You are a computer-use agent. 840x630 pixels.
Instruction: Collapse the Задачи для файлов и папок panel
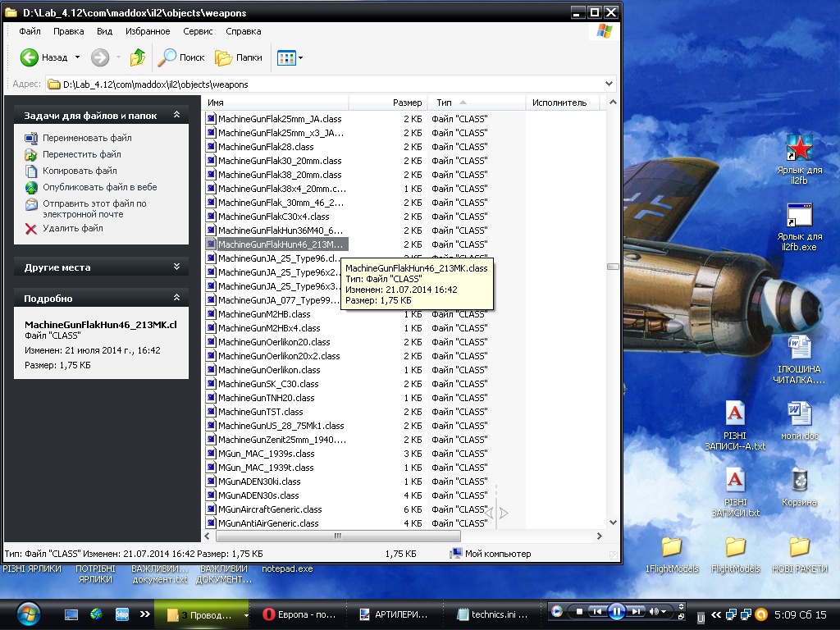[x=176, y=116]
